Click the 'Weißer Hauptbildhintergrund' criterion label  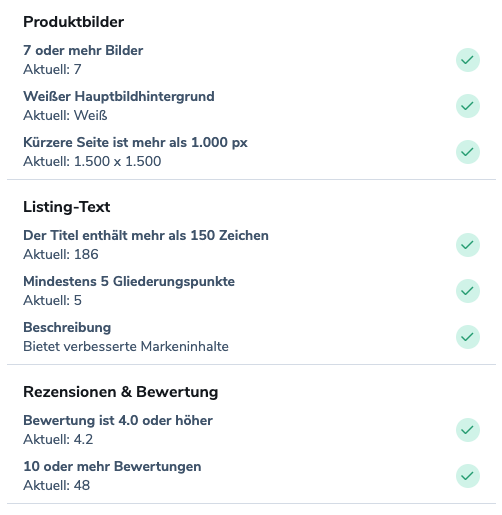coord(119,96)
